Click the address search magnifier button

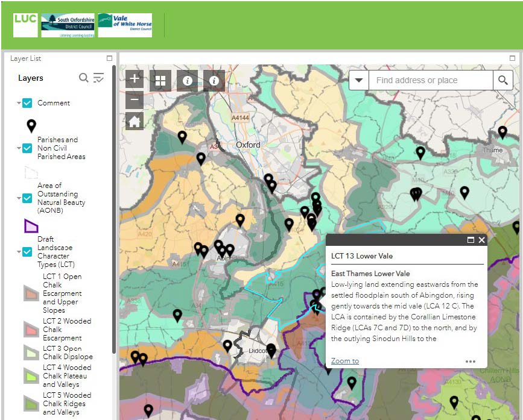pyautogui.click(x=503, y=80)
